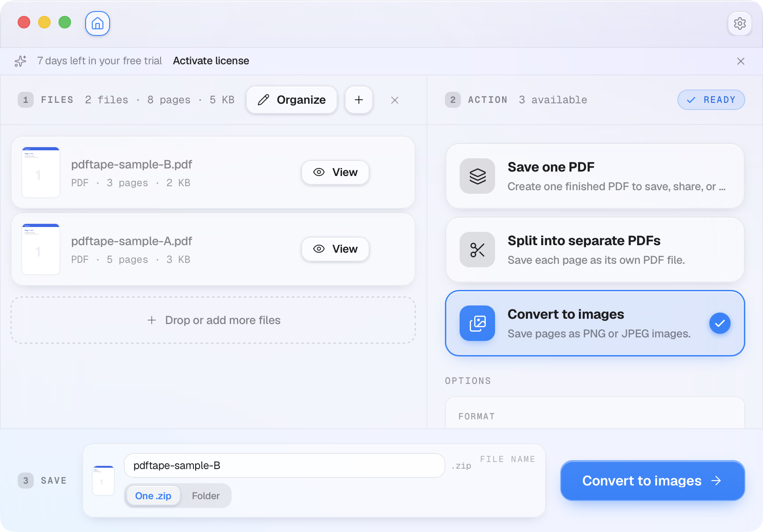Select Split into separate PDFs action
The image size is (763, 532).
click(595, 250)
